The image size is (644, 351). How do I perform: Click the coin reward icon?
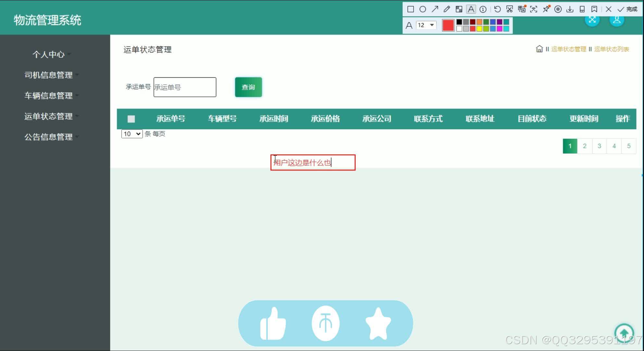326,323
